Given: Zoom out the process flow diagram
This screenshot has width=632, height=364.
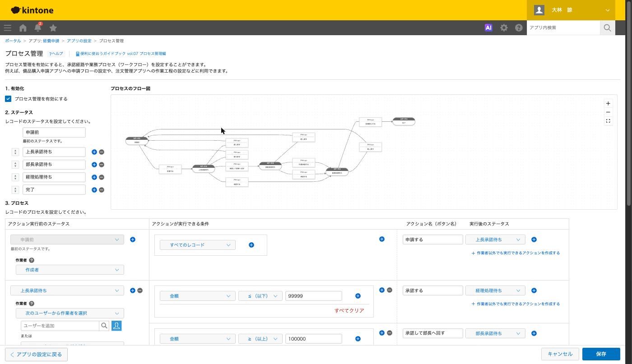Looking at the screenshot, I should click(608, 112).
